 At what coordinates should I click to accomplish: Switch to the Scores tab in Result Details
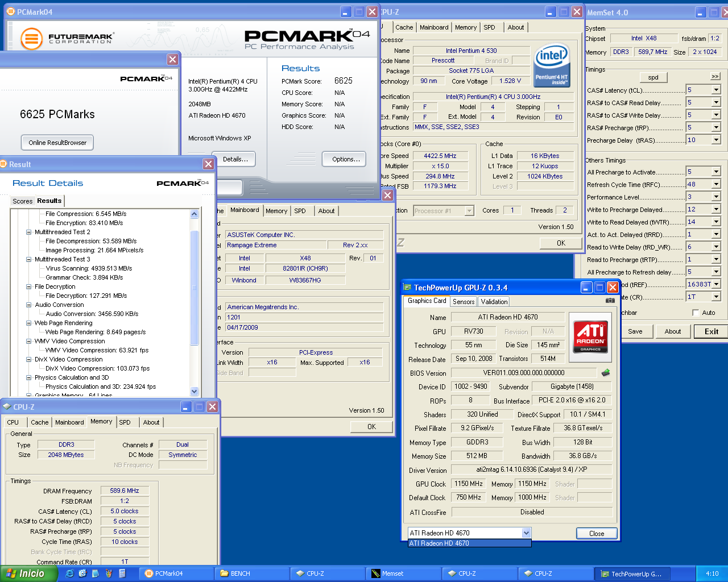tap(22, 201)
